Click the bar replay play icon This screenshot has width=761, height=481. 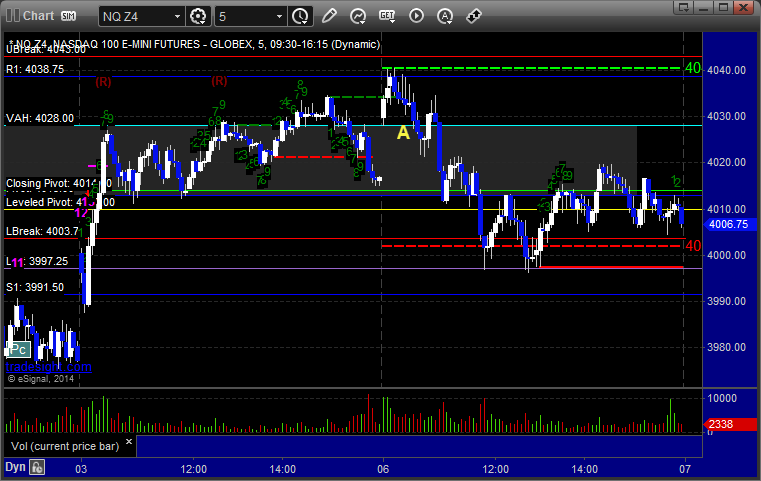pyautogui.click(x=416, y=16)
